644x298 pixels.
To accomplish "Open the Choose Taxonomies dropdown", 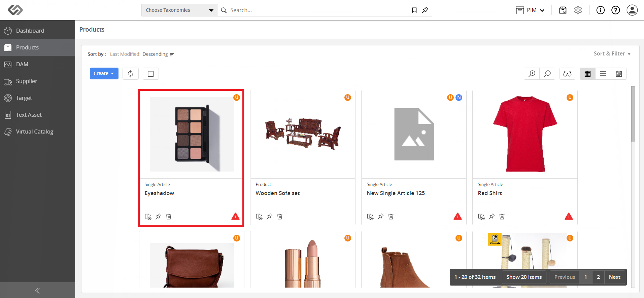I will coord(179,10).
